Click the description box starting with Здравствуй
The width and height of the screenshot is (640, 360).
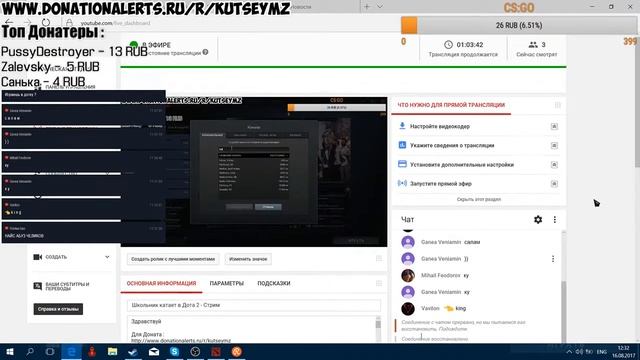coord(251,329)
